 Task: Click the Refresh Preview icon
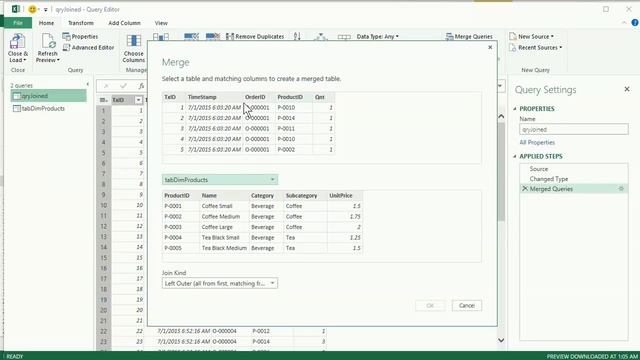pos(47,42)
